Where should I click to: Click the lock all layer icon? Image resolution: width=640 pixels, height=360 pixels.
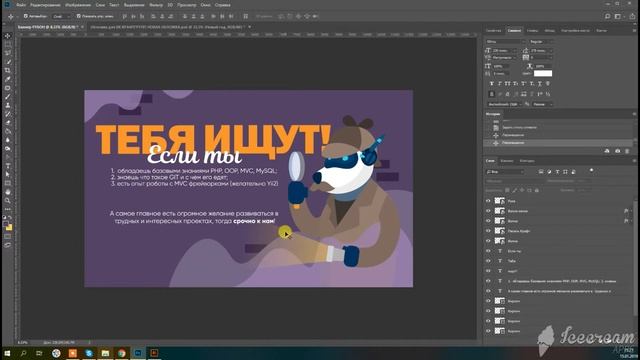click(537, 190)
